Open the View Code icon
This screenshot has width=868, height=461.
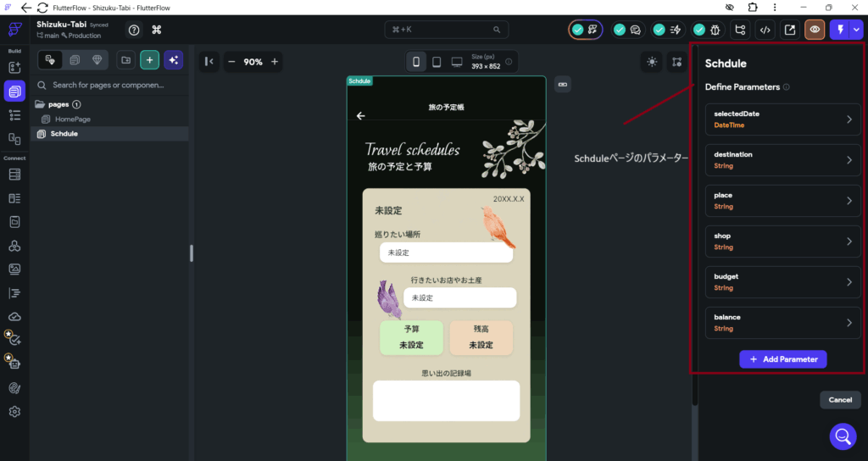click(765, 30)
